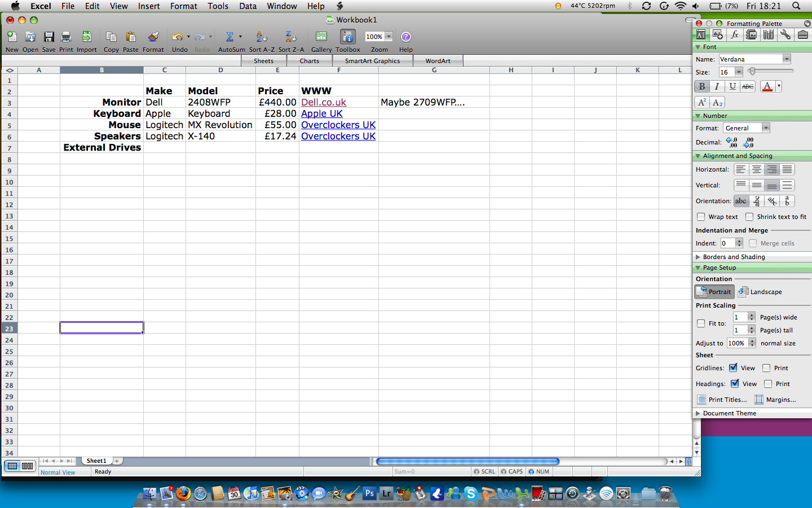Viewport: 812px width, 508px height.
Task: Open the Format menu
Action: (x=184, y=6)
